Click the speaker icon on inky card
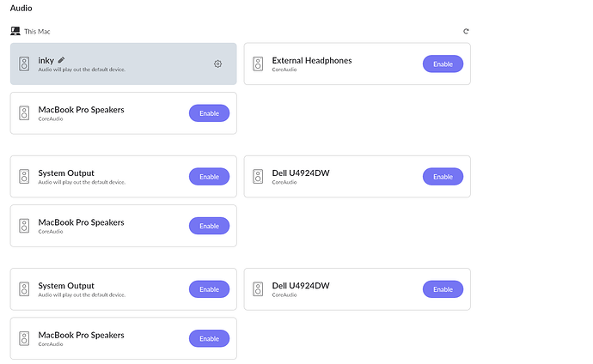Image resolution: width=593 pixels, height=364 pixels. [x=24, y=64]
